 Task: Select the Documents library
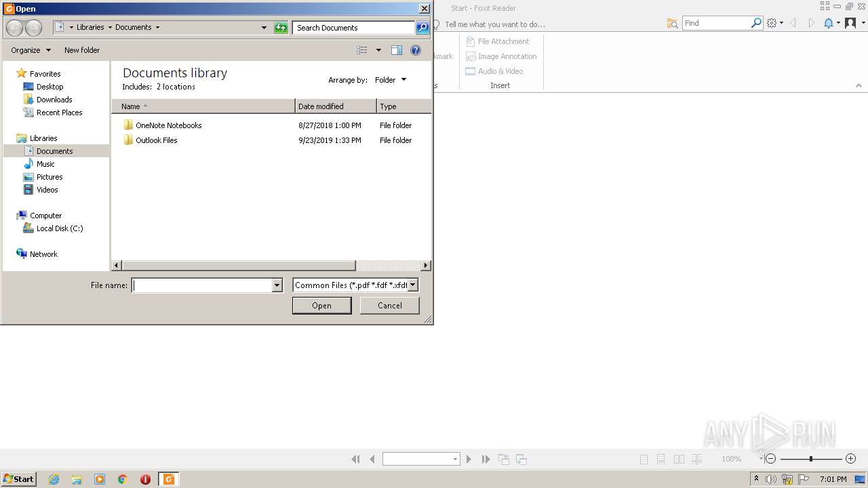[x=56, y=151]
